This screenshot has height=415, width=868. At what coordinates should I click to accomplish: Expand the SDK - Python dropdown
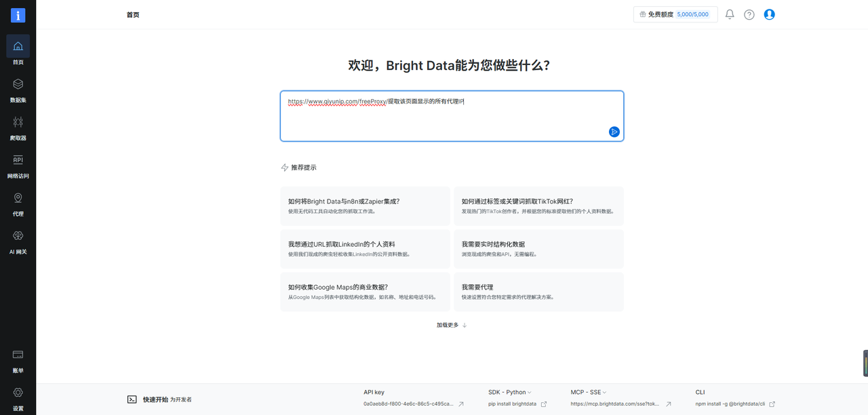(x=510, y=392)
